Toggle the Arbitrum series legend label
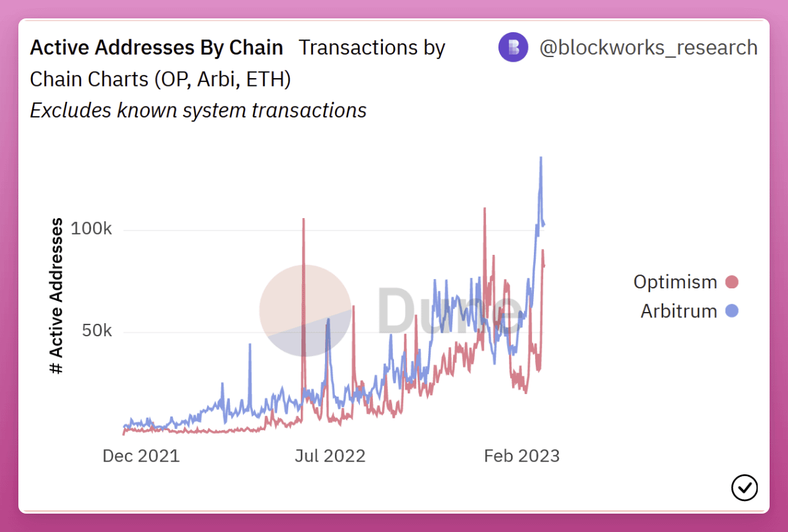The width and height of the screenshot is (788, 532). [x=678, y=311]
